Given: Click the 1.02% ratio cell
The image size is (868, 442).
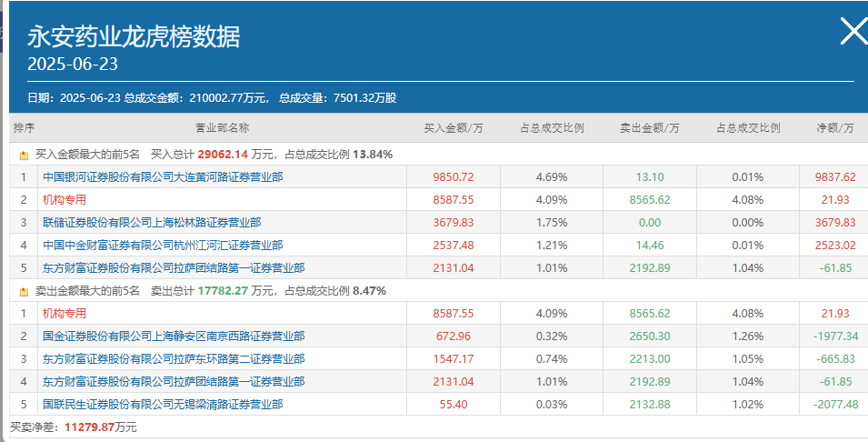Looking at the screenshot, I should pos(747,405).
